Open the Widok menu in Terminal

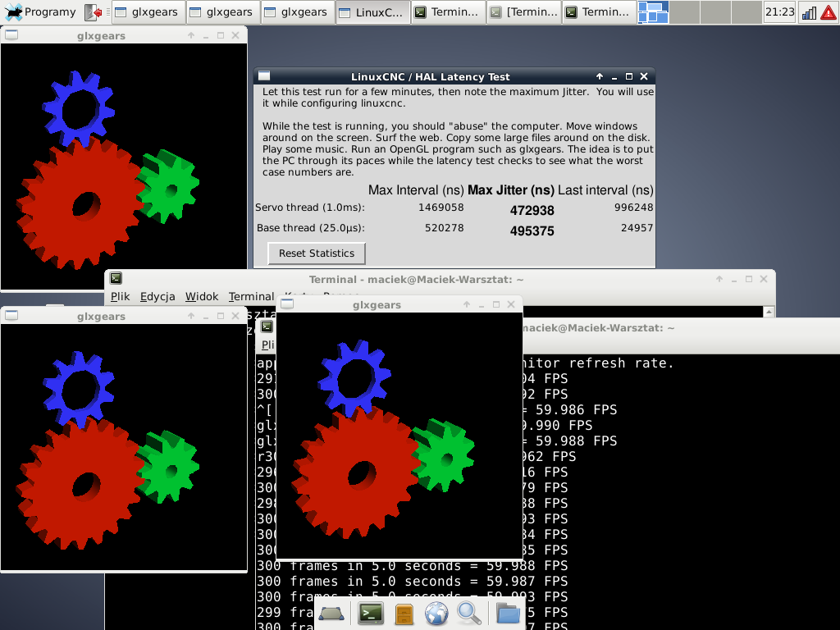tap(202, 296)
